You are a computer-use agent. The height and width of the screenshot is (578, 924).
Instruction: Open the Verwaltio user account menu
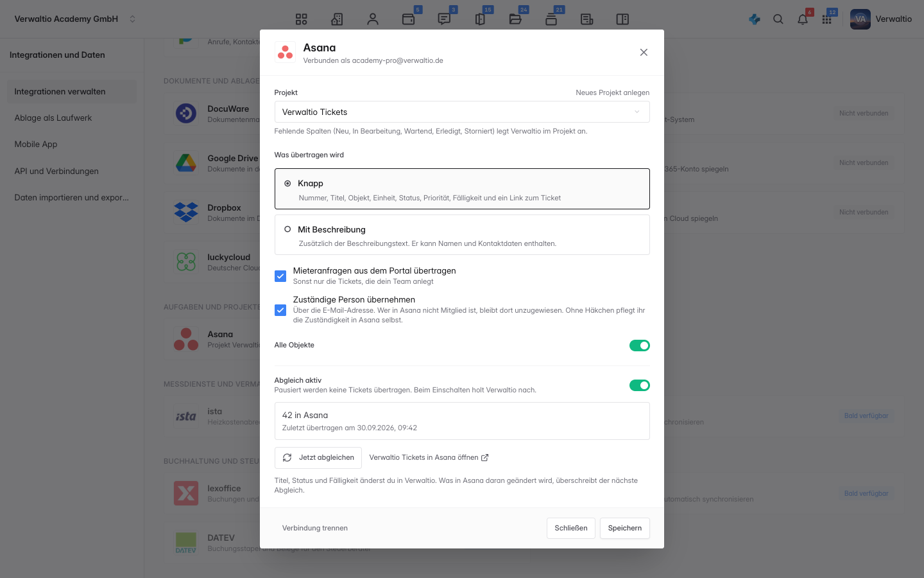pos(881,19)
